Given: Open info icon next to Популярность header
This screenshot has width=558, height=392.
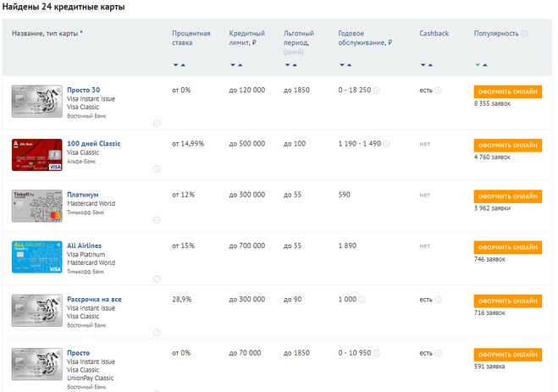Looking at the screenshot, I should (x=524, y=33).
